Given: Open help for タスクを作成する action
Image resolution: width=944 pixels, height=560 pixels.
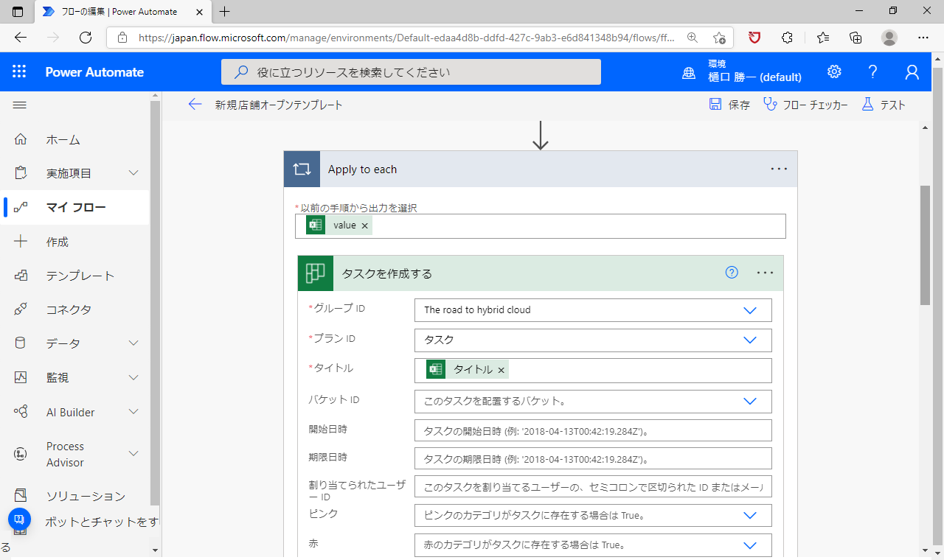Looking at the screenshot, I should [x=732, y=273].
